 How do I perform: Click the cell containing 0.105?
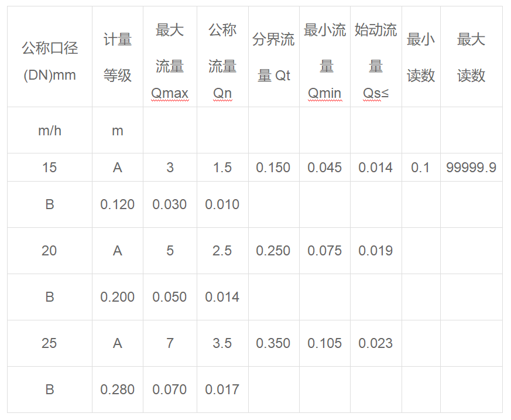[x=325, y=343]
